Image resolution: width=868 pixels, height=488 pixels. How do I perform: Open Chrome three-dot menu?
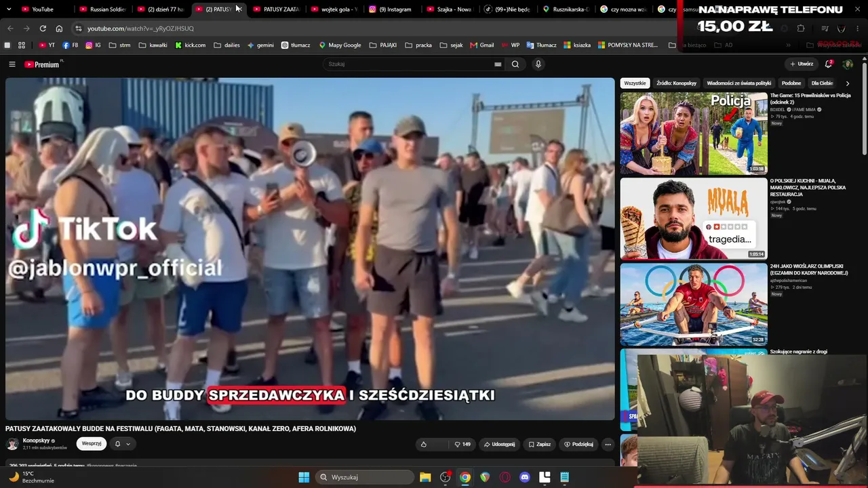[x=858, y=28]
